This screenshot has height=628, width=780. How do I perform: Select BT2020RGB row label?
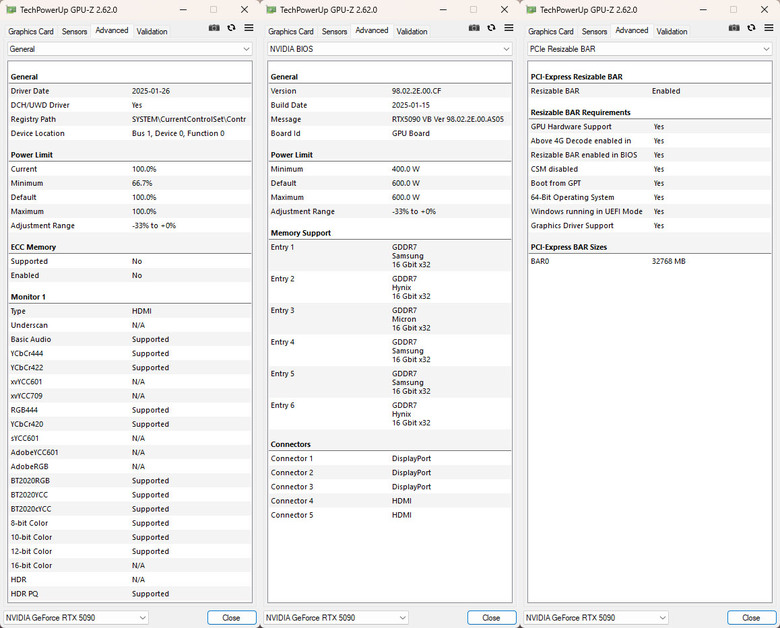(30, 481)
